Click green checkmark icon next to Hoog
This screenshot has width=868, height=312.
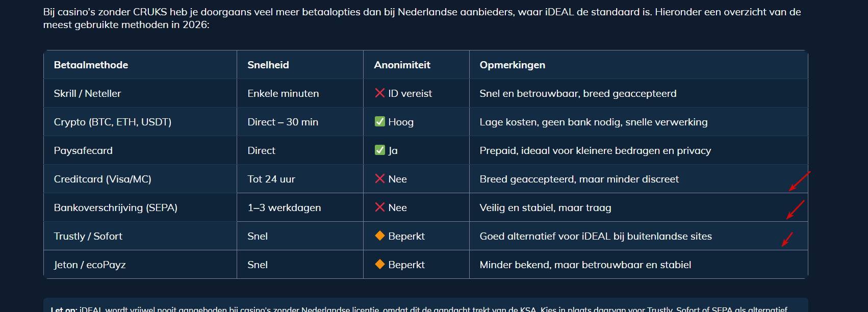click(379, 121)
